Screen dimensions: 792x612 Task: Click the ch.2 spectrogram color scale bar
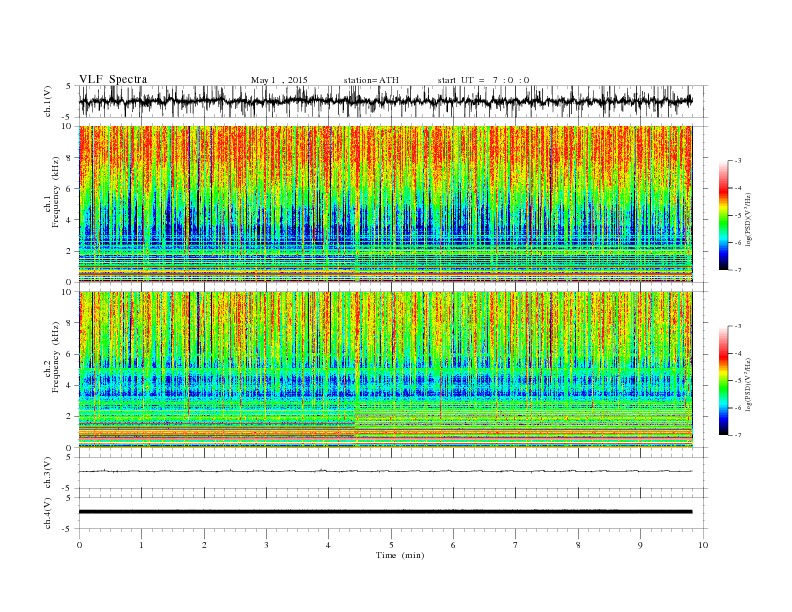[x=724, y=380]
